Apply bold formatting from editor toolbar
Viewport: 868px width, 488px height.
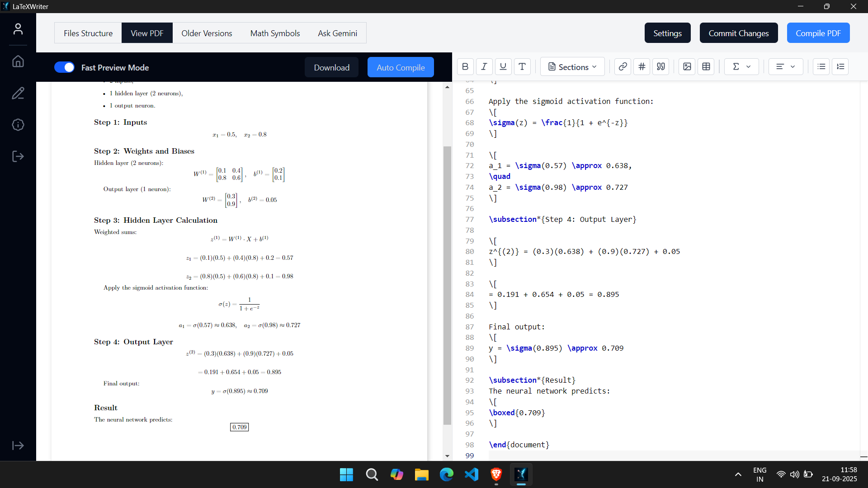(465, 67)
